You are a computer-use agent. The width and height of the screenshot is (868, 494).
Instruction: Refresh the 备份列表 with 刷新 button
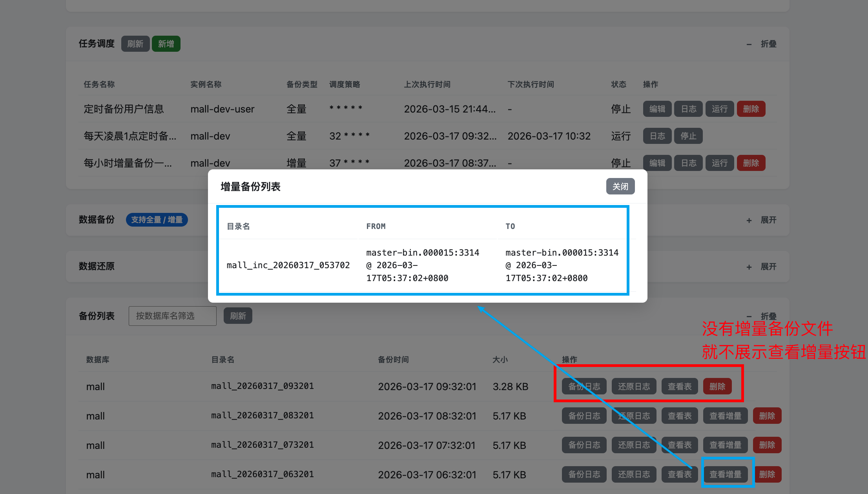(238, 316)
